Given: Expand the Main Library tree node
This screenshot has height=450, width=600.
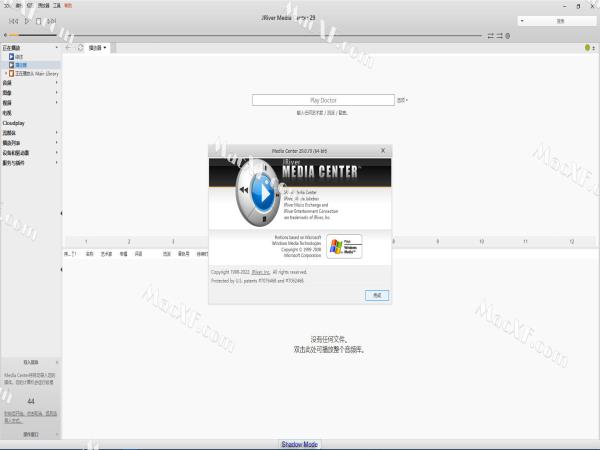Looking at the screenshot, I should (x=6, y=73).
